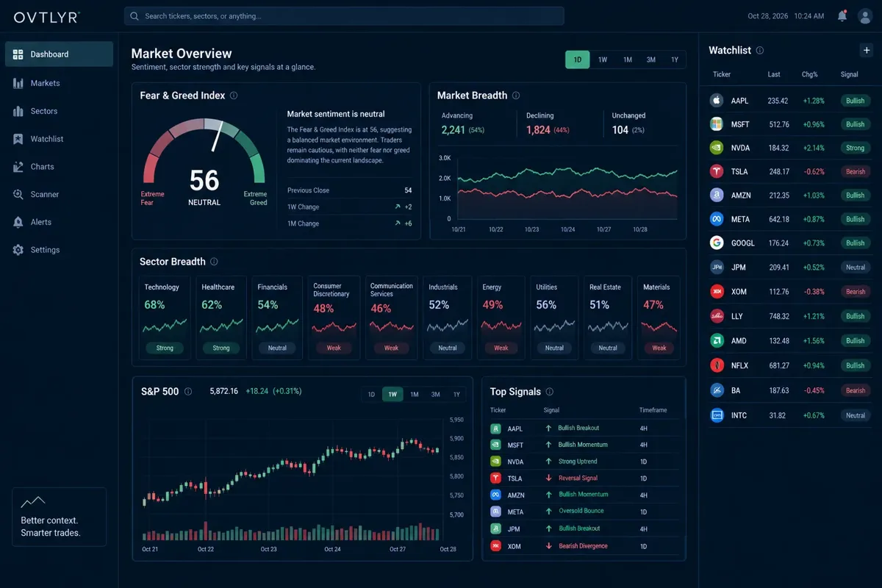Image resolution: width=882 pixels, height=588 pixels.
Task: Click the JPM Neutral signal badge
Action: [x=856, y=268]
